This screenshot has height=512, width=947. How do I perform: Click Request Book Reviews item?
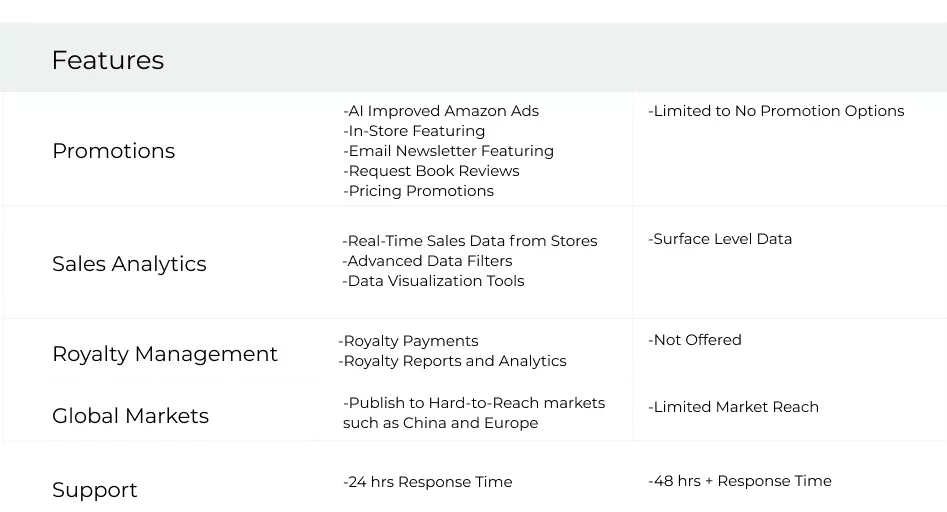coord(431,171)
